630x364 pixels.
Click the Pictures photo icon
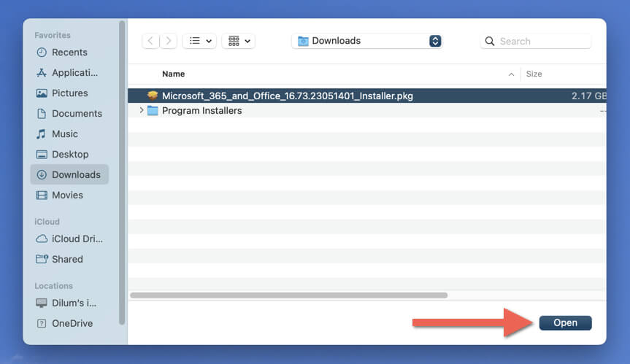click(x=42, y=93)
